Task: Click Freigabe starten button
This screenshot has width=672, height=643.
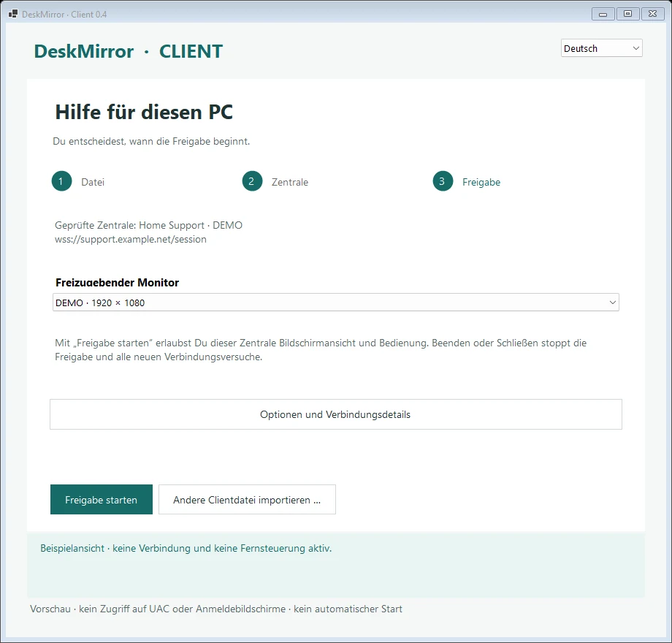Action: click(x=101, y=499)
